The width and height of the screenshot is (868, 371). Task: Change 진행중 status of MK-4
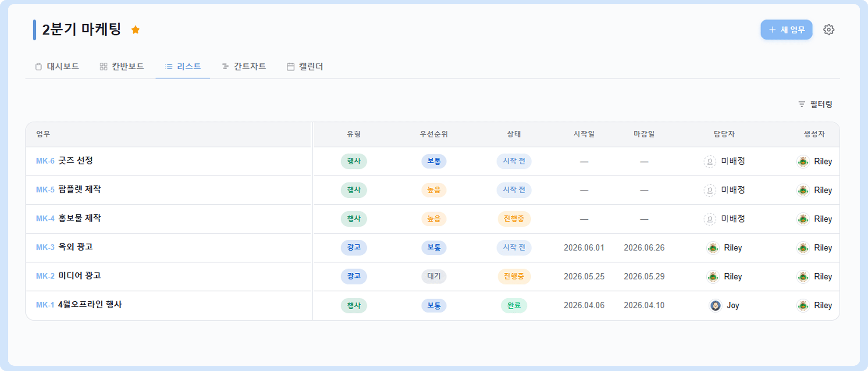(514, 219)
